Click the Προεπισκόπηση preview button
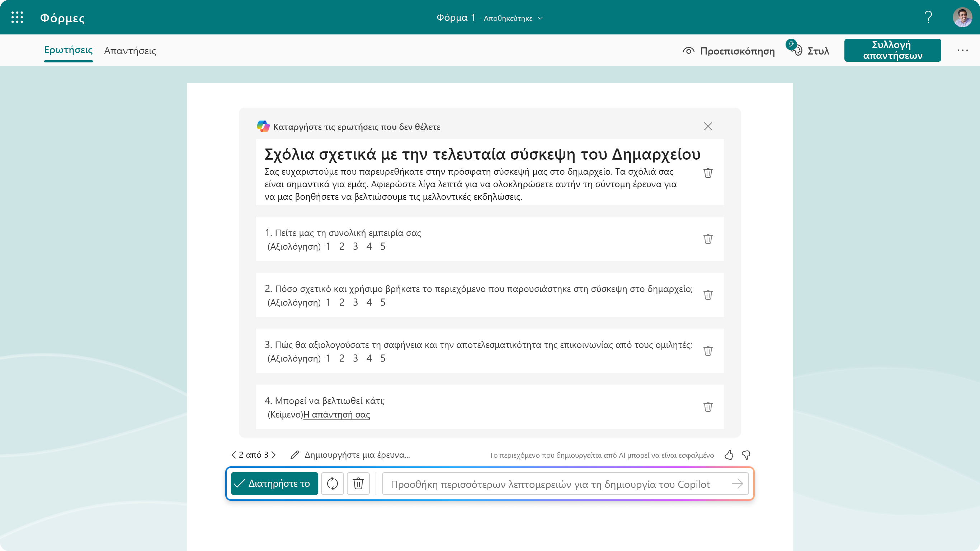980x551 pixels. point(729,51)
